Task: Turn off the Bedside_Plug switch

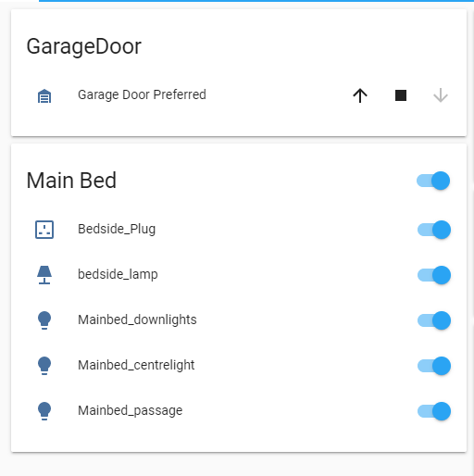Action: pos(434,230)
